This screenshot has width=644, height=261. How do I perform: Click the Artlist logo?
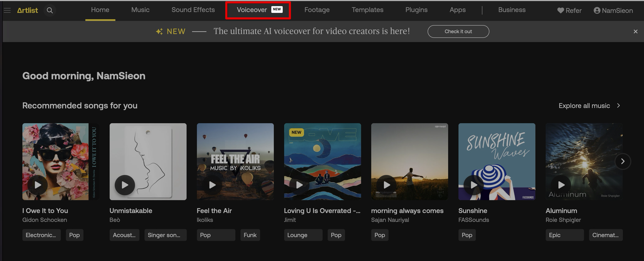tap(27, 10)
